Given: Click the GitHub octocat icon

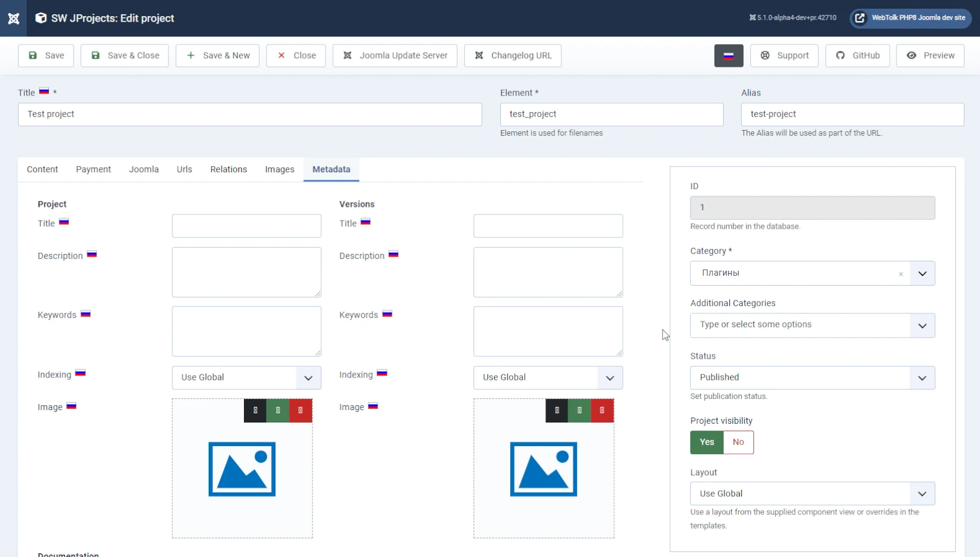Looking at the screenshot, I should [840, 55].
